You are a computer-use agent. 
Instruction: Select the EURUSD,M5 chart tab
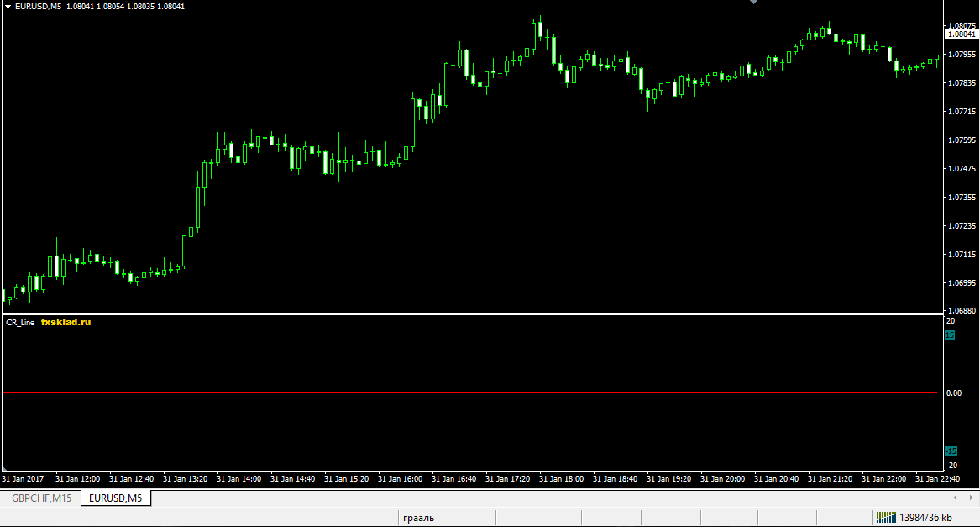[116, 498]
